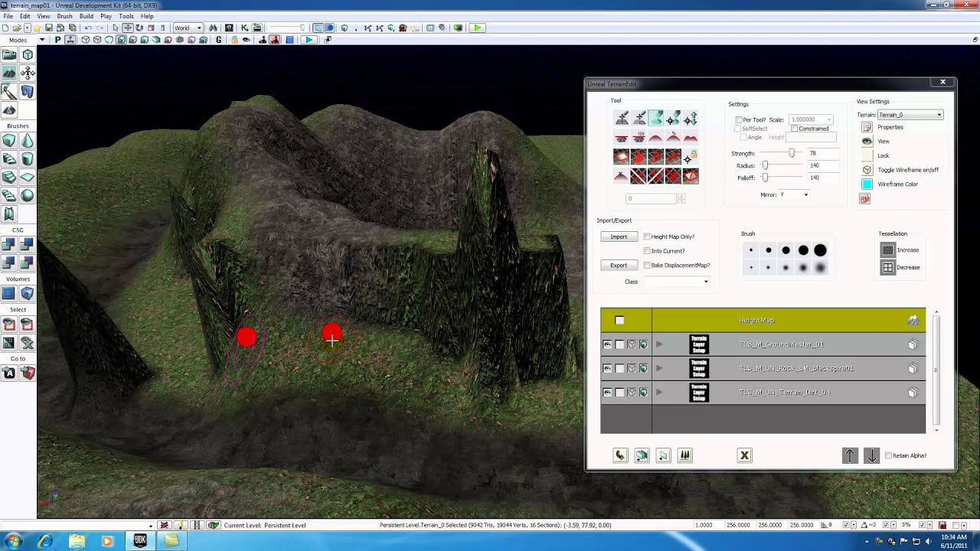980x551 pixels.
Task: Choose the highlighted Manage Layers tool icon
Action: [655, 118]
